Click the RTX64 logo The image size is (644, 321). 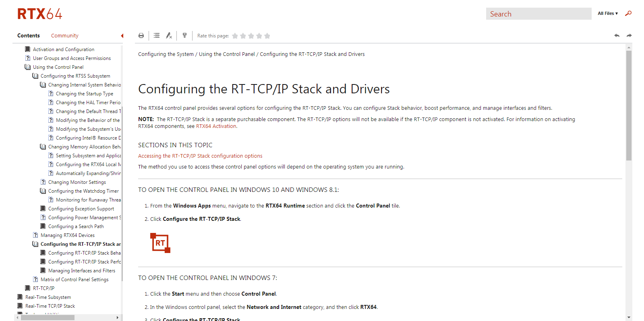point(40,14)
